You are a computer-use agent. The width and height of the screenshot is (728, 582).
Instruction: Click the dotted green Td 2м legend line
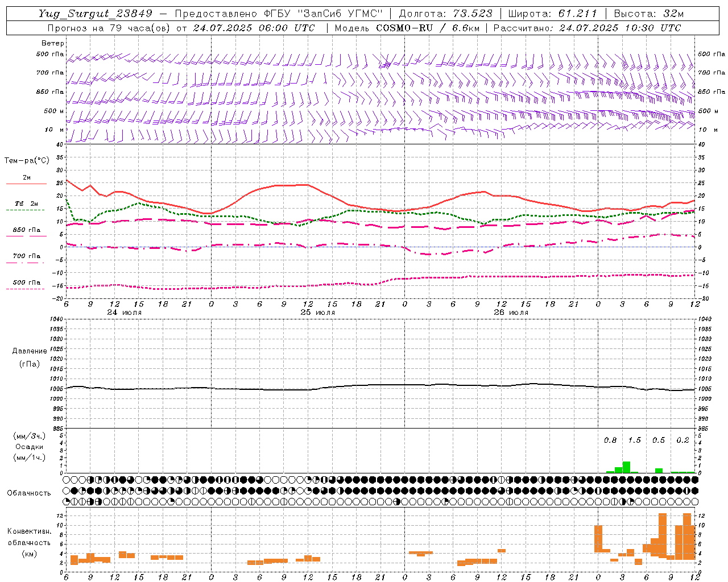tap(25, 210)
